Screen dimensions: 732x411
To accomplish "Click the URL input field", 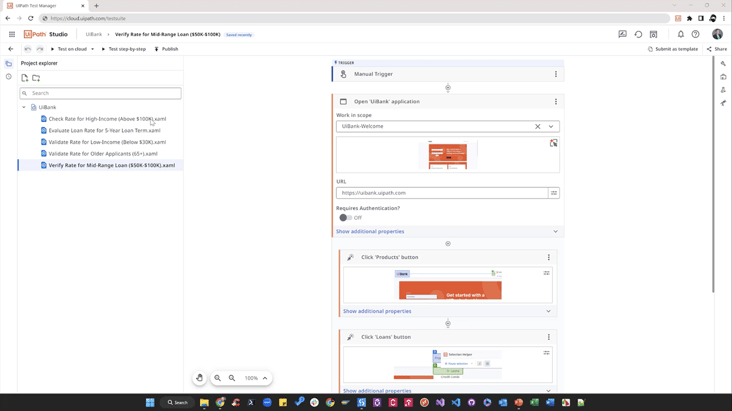I will 442,193.
